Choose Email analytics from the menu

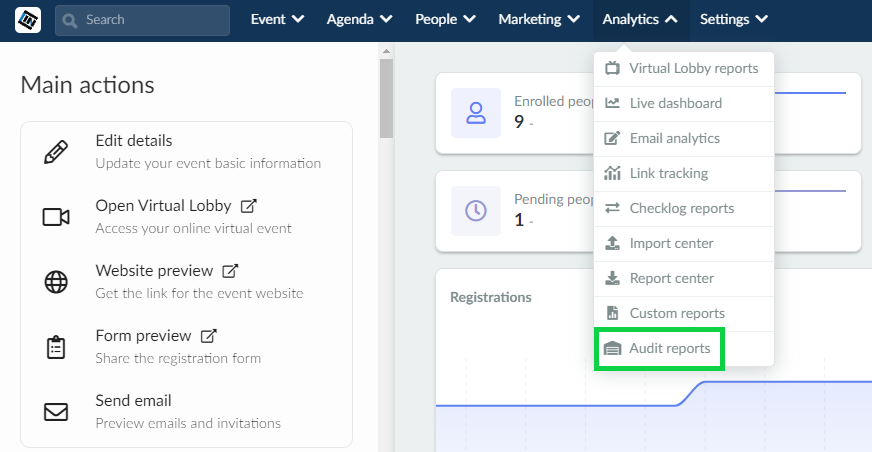684,138
